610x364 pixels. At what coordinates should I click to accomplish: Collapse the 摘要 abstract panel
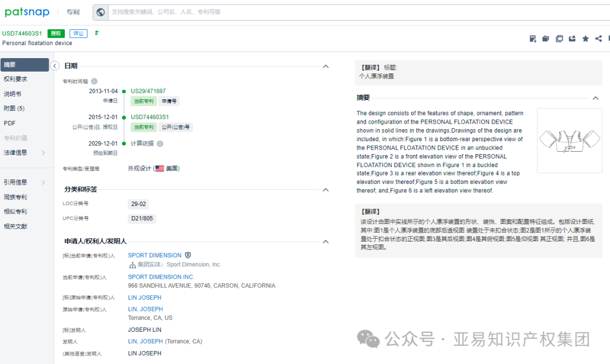click(595, 97)
